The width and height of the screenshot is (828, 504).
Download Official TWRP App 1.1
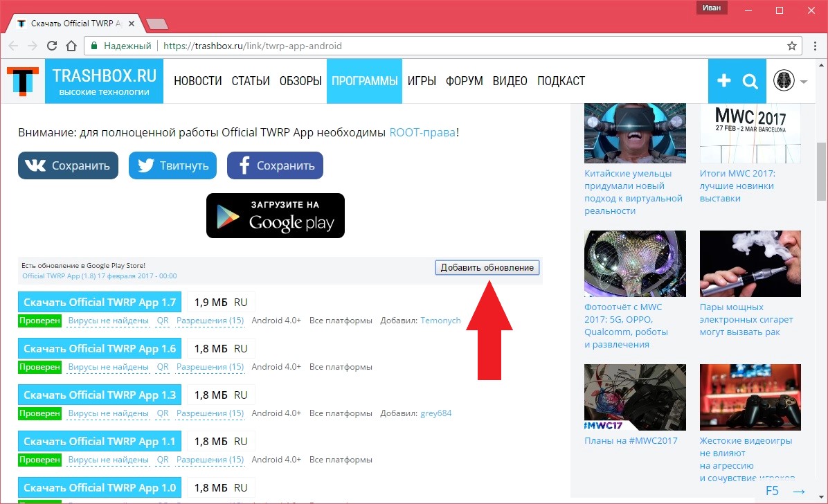[99, 442]
